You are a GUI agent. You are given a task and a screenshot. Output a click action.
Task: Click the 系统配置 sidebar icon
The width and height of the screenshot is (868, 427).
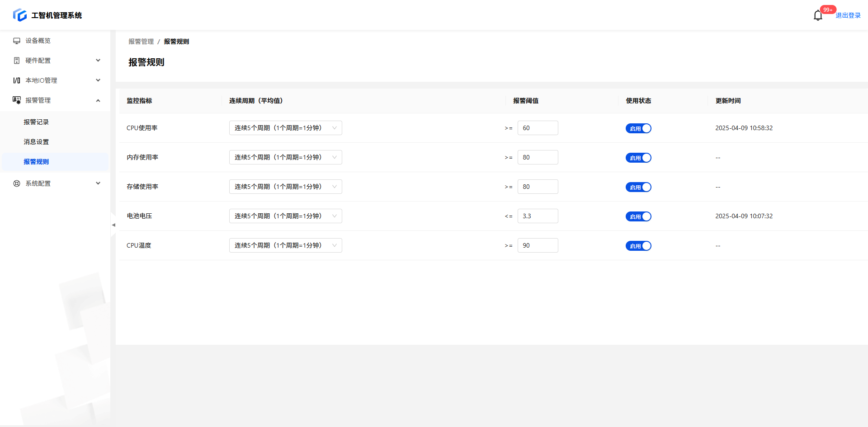(17, 183)
